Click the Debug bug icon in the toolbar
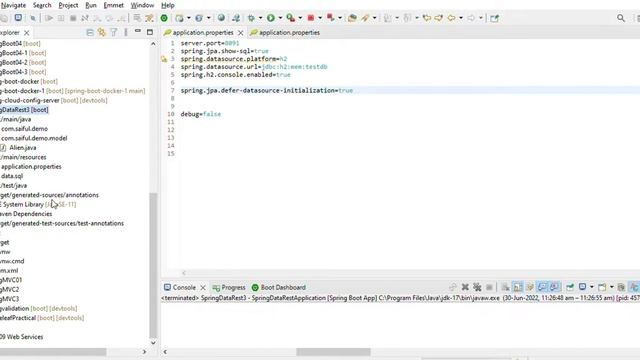This screenshot has width=640, height=360. (x=251, y=18)
